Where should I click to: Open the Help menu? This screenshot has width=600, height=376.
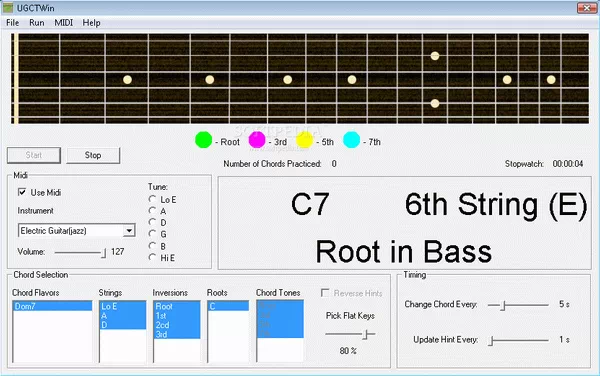[x=91, y=23]
